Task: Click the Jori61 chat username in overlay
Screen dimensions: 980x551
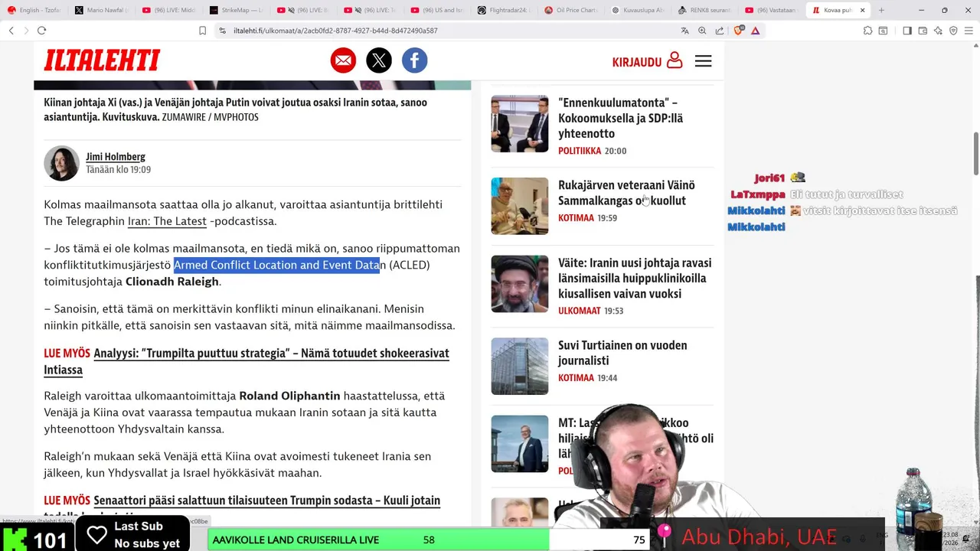Action: pyautogui.click(x=769, y=178)
